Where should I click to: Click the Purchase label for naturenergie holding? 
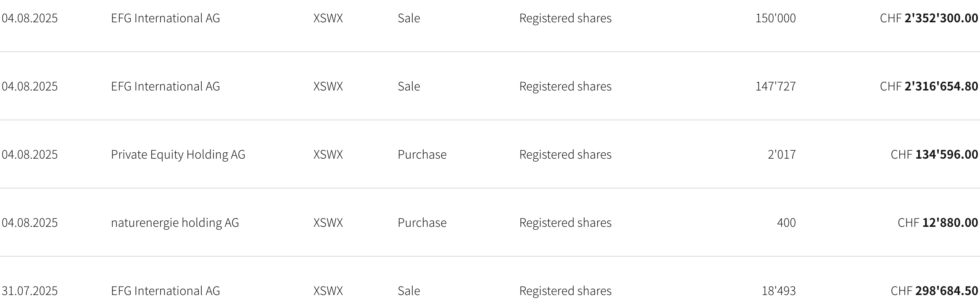pyautogui.click(x=422, y=223)
